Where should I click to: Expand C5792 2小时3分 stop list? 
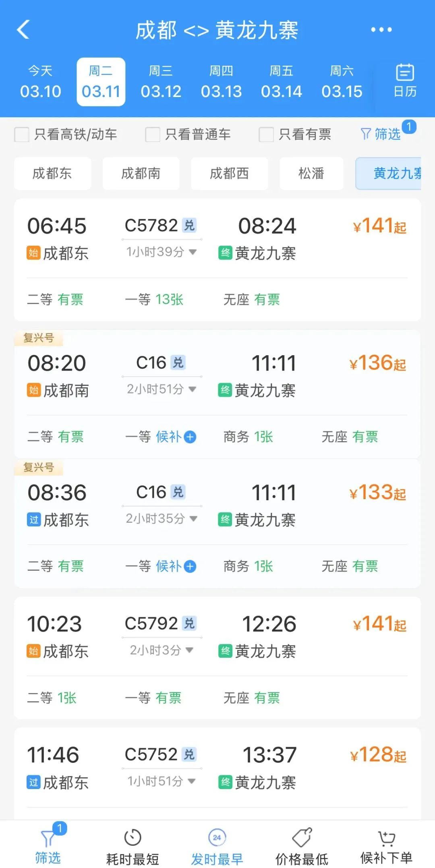tap(162, 650)
